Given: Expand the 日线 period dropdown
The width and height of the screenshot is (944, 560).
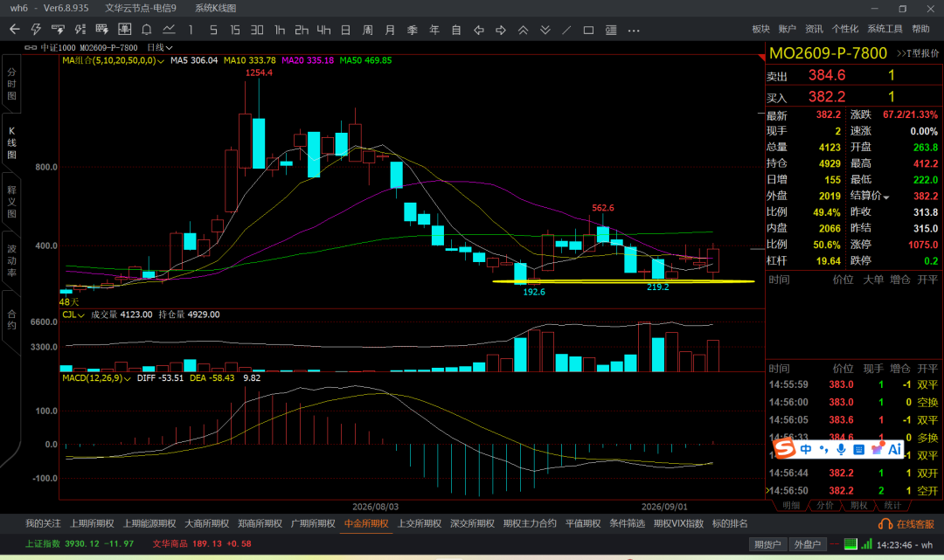Looking at the screenshot, I should pos(160,47).
